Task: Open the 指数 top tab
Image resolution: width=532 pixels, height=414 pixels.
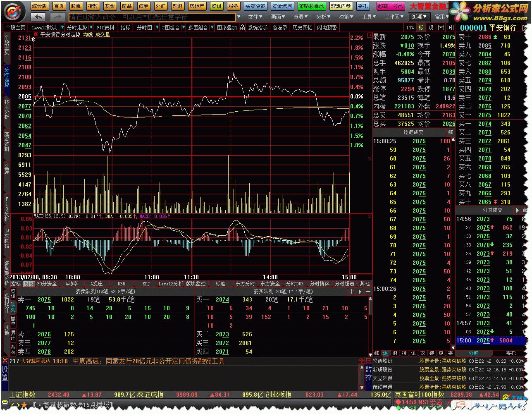Action: click(93, 6)
